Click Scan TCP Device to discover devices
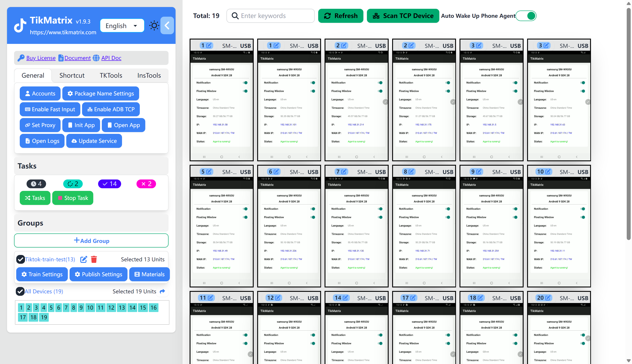Screen dimensions: 632x364 tap(402, 16)
